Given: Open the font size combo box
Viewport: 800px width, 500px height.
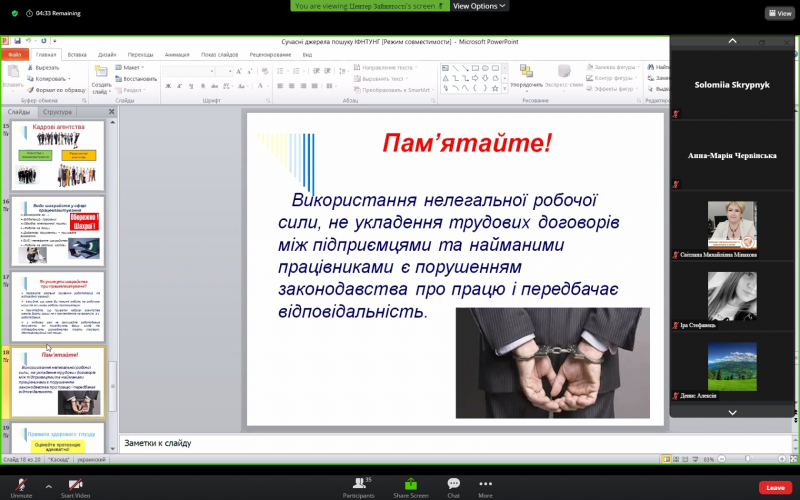Looking at the screenshot, I should [x=224, y=71].
